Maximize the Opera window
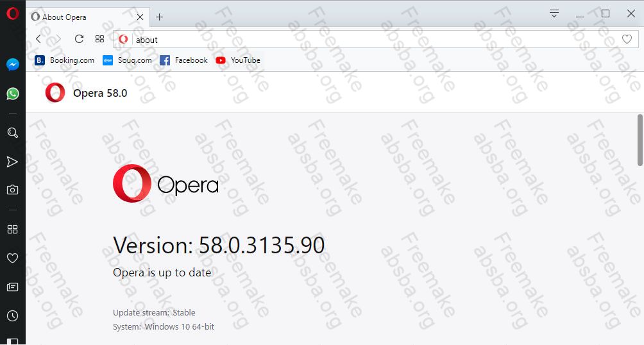The image size is (644, 345). [x=605, y=13]
